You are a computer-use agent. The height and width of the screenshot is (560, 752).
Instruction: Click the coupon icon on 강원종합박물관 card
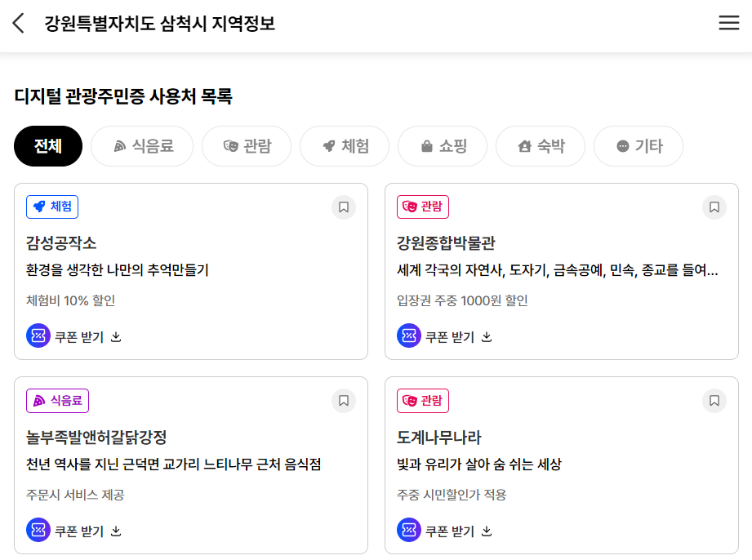coord(407,336)
